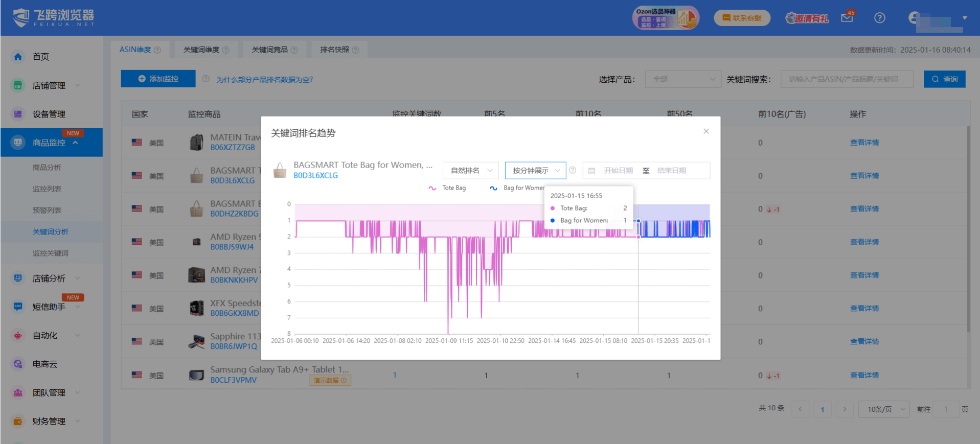The width and height of the screenshot is (980, 444).
Task: Click the home icon in sidebar
Action: tap(18, 57)
